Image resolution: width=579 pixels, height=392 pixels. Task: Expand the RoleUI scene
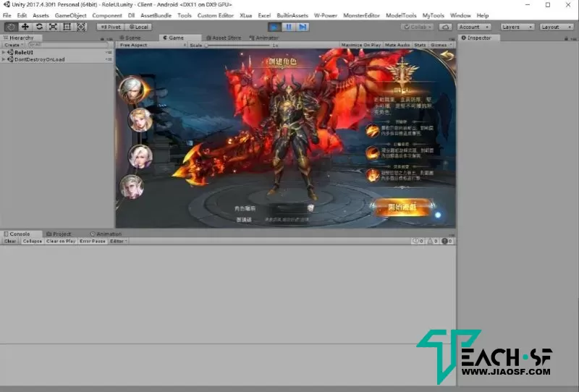click(x=4, y=52)
